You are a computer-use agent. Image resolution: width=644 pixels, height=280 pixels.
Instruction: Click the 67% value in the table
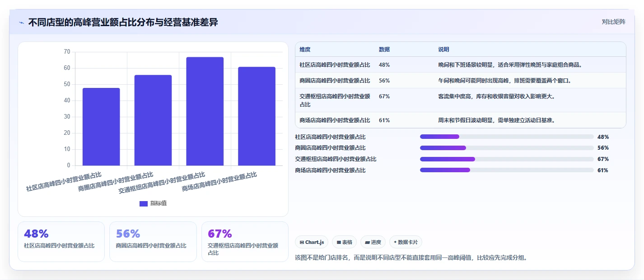[384, 96]
